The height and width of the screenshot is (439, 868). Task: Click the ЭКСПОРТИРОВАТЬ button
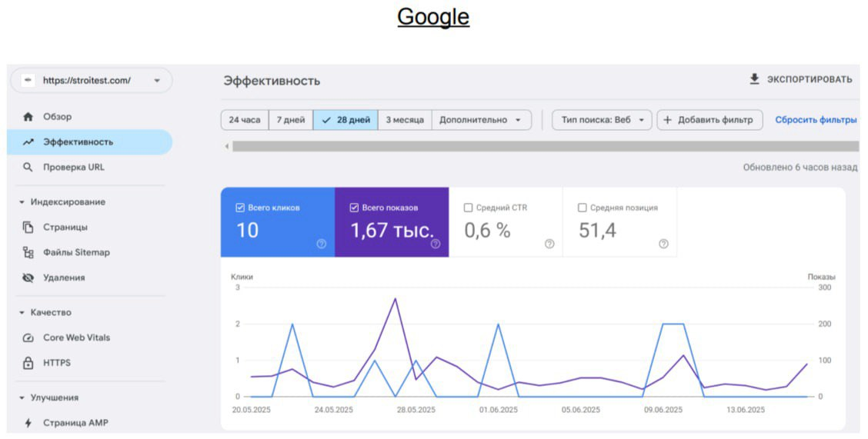click(800, 80)
